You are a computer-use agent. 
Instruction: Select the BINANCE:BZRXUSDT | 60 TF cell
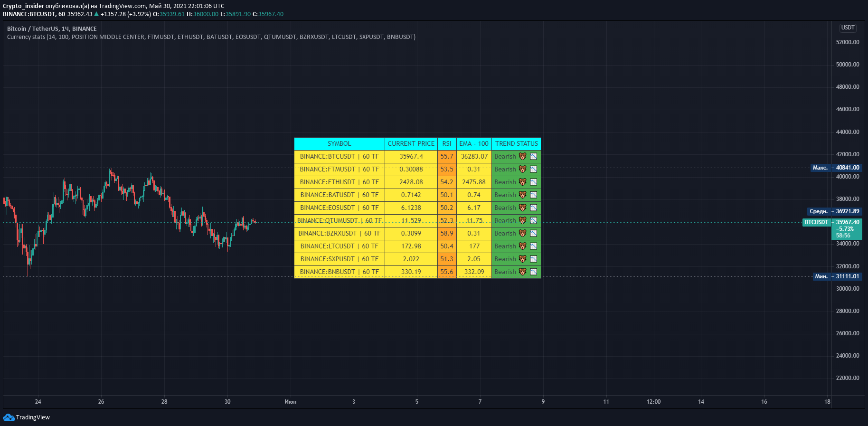click(340, 233)
